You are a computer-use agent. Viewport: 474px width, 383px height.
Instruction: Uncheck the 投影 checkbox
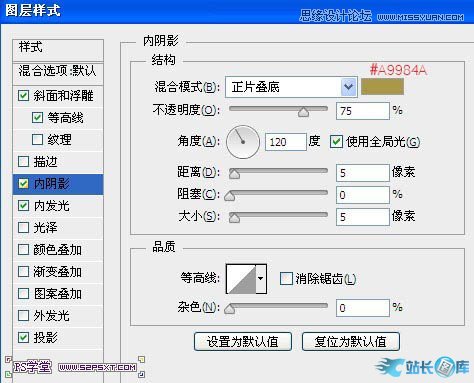coord(23,337)
